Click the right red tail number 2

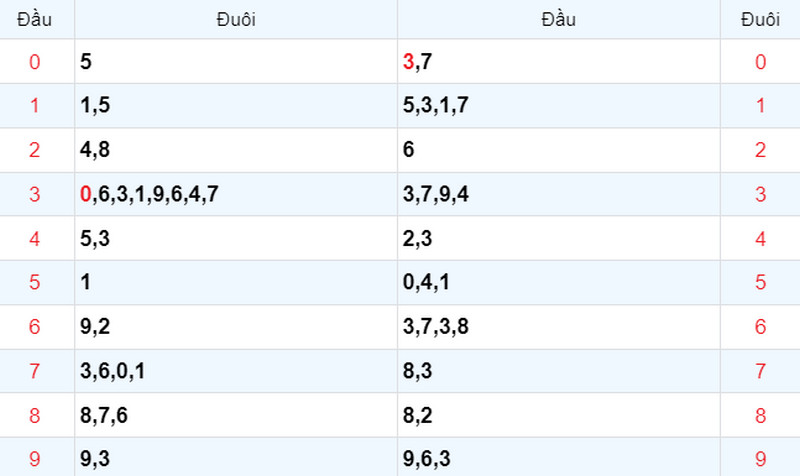tap(760, 150)
